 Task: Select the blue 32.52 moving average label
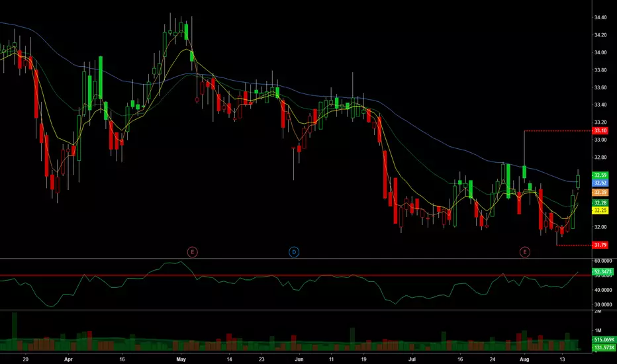[x=600, y=183]
